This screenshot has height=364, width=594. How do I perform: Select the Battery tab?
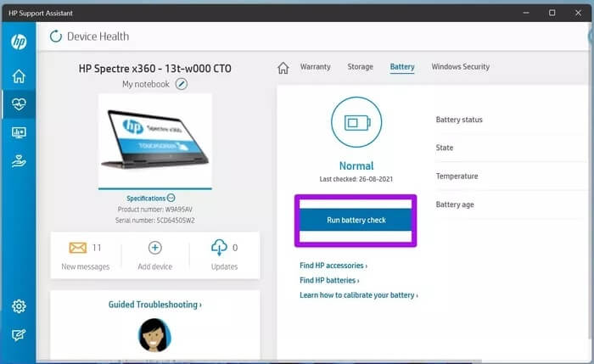[x=402, y=67]
